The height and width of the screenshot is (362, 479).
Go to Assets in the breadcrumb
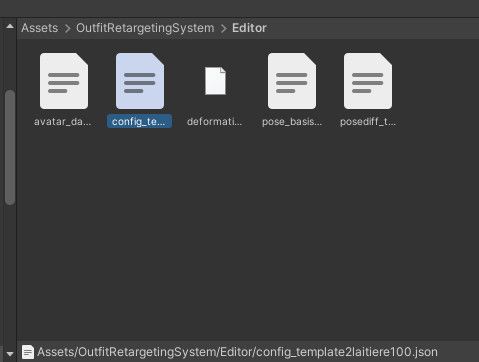coord(40,28)
